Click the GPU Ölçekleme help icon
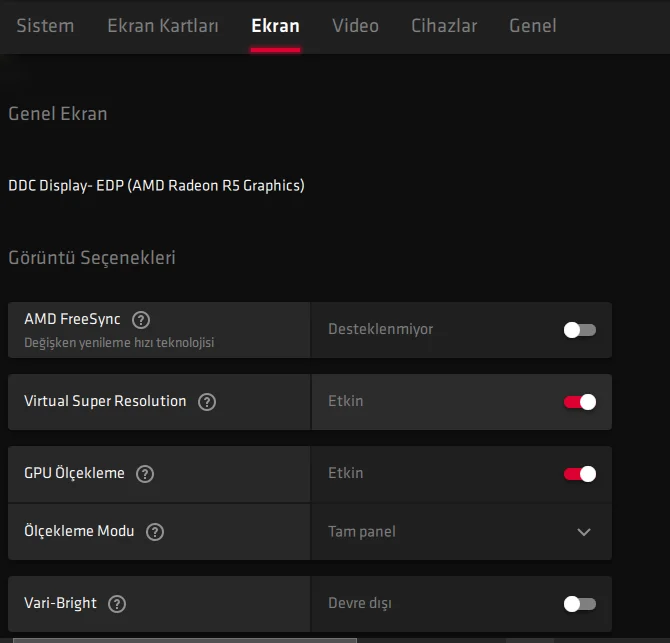This screenshot has height=643, width=670. [x=145, y=474]
